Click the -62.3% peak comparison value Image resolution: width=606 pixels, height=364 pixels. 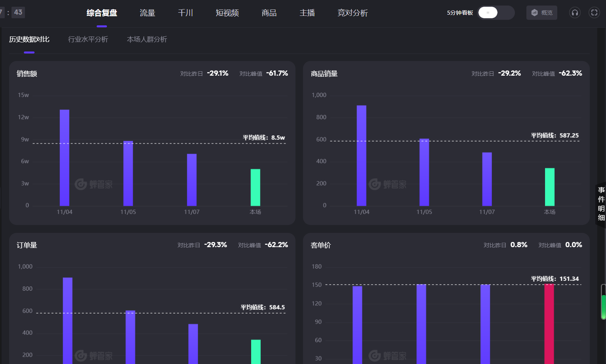(x=570, y=73)
